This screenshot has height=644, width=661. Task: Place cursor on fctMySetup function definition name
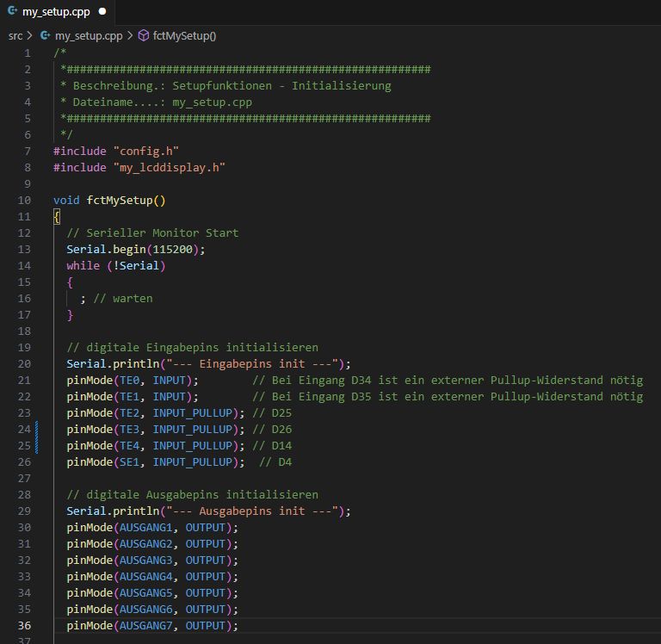coord(119,201)
